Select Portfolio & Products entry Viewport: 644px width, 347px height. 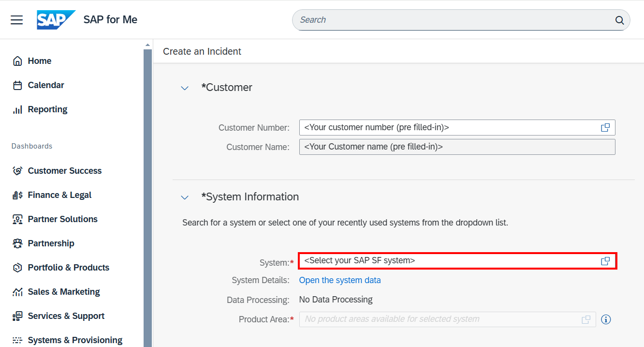click(69, 268)
